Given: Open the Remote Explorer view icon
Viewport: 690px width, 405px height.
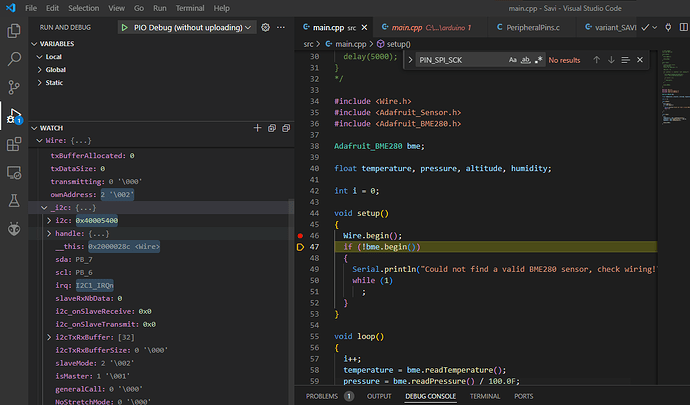Looking at the screenshot, I should pos(14,173).
